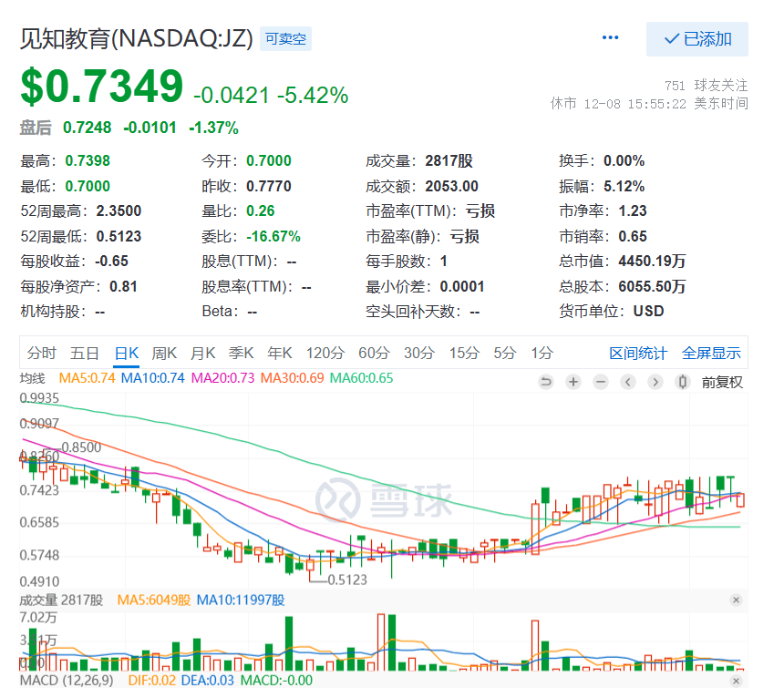This screenshot has width=784, height=688.
Task: Click the 52周最高 2.3500 value
Action: coord(119,211)
